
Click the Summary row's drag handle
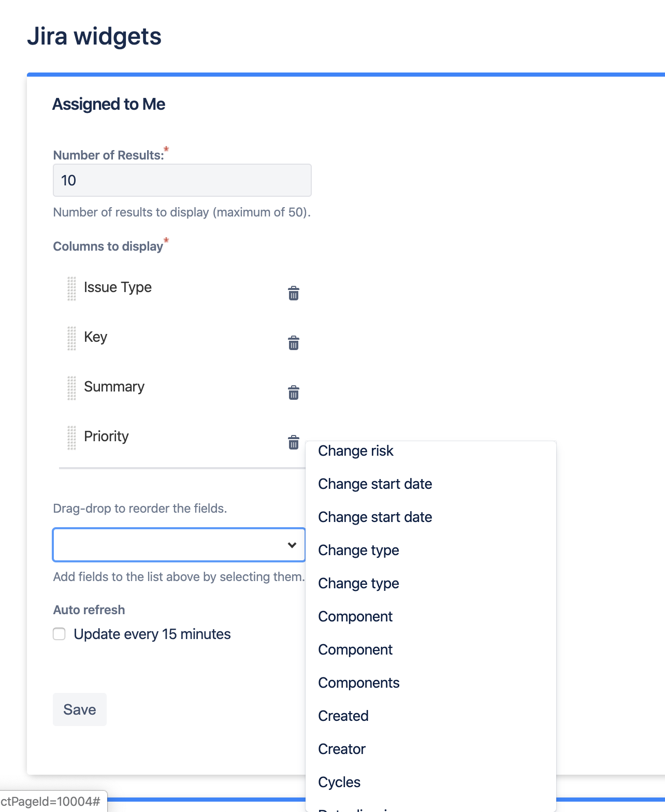pos(71,388)
